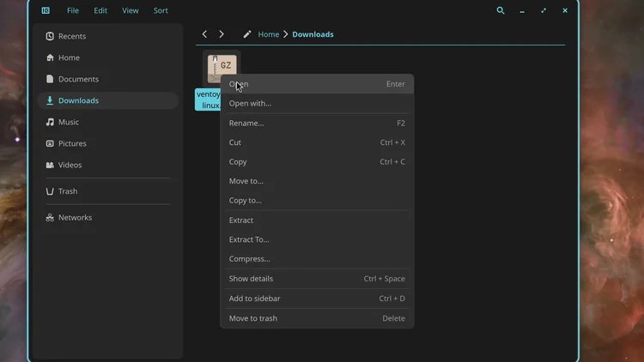Choose Rename... in context menu

pos(317,124)
